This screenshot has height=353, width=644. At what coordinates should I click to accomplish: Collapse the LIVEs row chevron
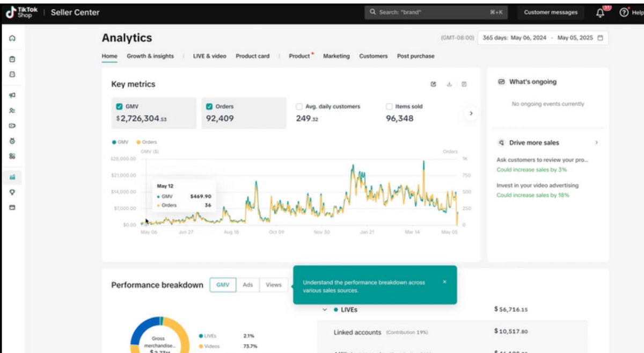(x=325, y=310)
